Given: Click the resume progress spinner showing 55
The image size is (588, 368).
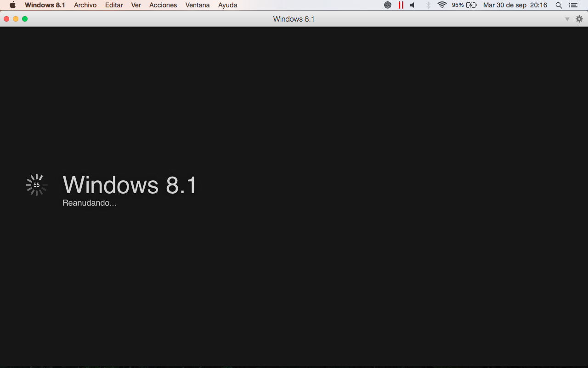Looking at the screenshot, I should click(36, 185).
